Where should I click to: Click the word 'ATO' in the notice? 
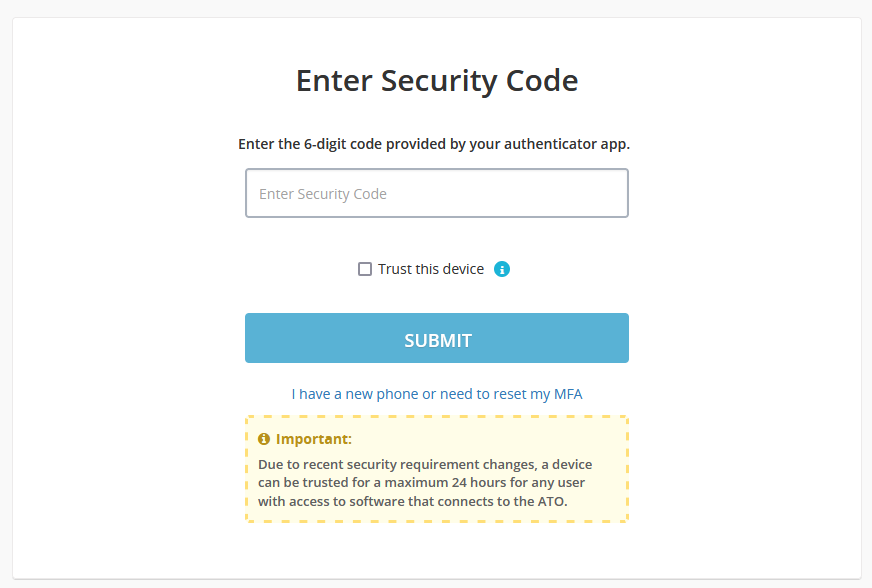point(551,501)
